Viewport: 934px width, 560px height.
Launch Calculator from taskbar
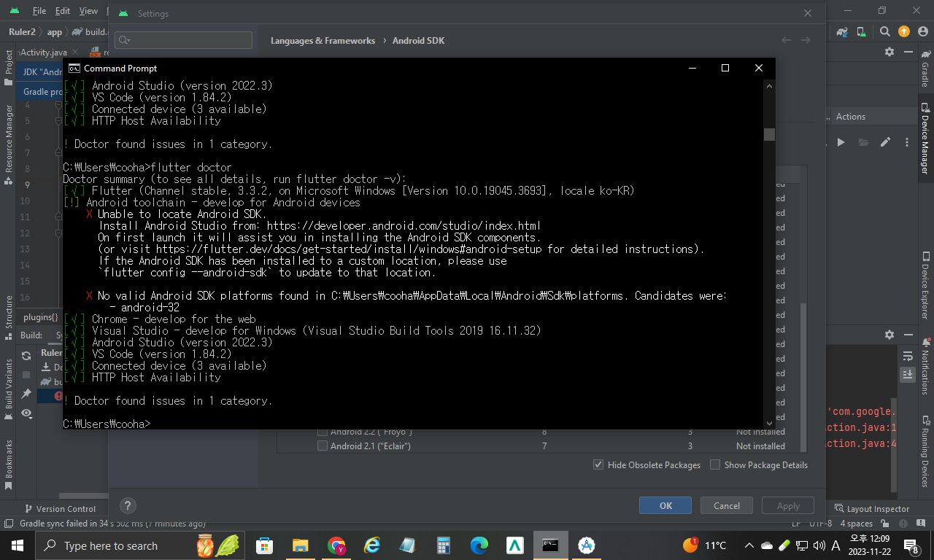point(443,545)
